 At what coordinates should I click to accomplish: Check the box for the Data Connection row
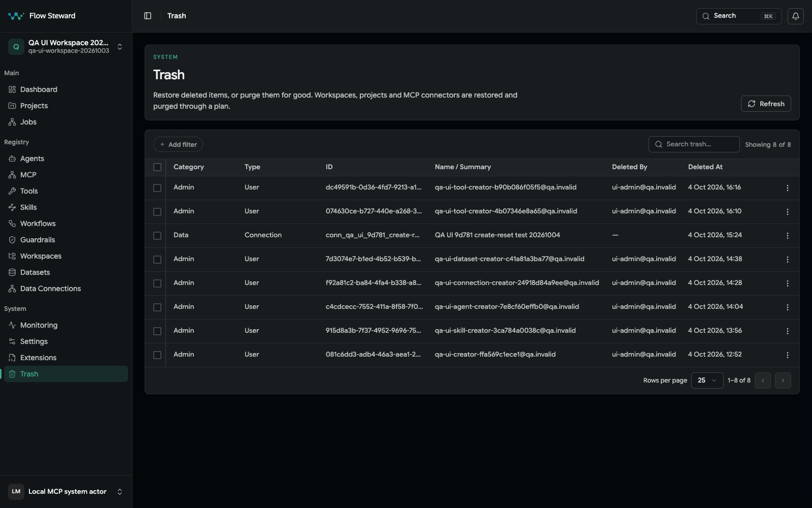click(x=157, y=236)
